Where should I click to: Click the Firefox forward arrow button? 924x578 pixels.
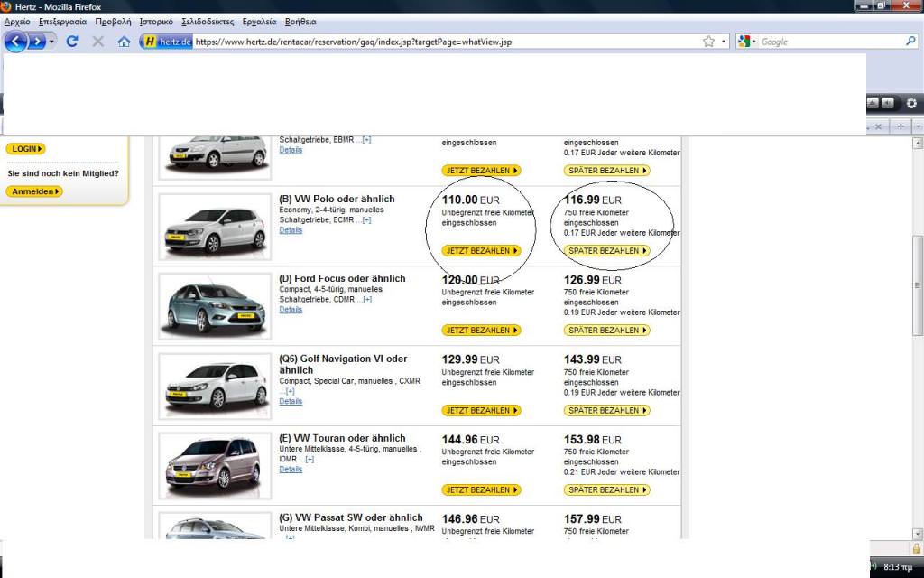(36, 42)
